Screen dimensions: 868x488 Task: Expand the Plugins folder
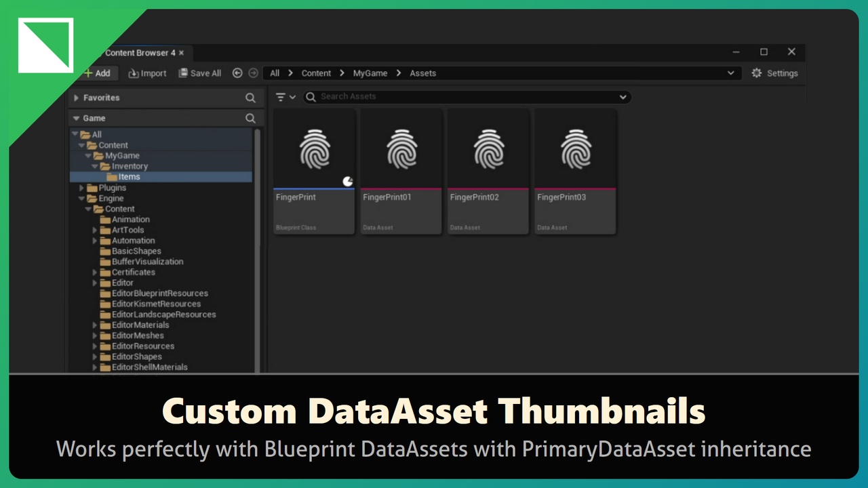point(81,188)
